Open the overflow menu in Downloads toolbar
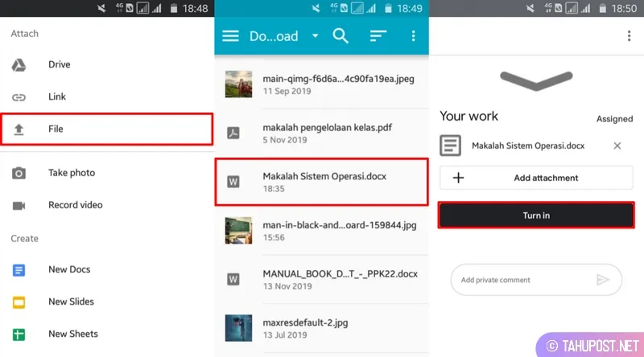 tap(413, 36)
